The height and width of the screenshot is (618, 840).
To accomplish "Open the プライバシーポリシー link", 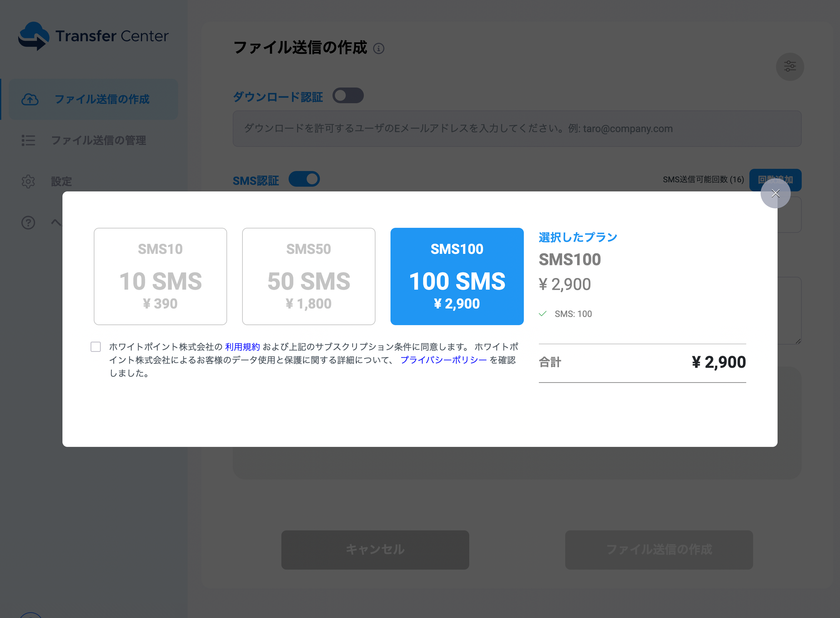I will click(x=443, y=360).
